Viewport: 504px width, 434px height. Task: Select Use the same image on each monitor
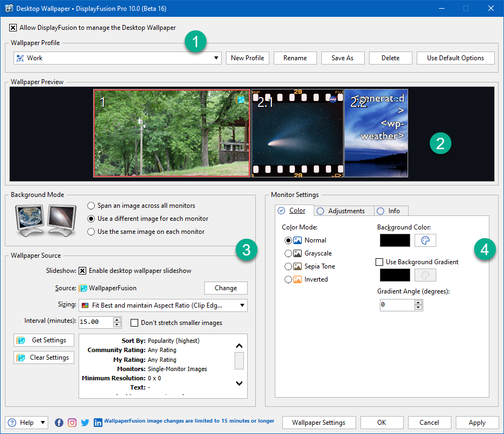[x=91, y=232]
